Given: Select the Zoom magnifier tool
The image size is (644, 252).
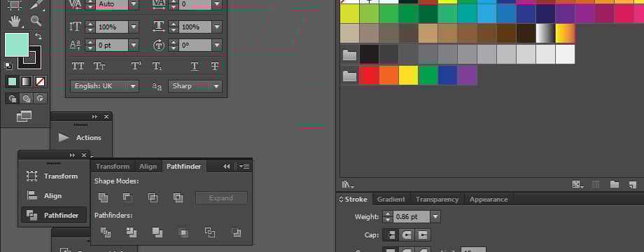Looking at the screenshot, I should pyautogui.click(x=36, y=20).
